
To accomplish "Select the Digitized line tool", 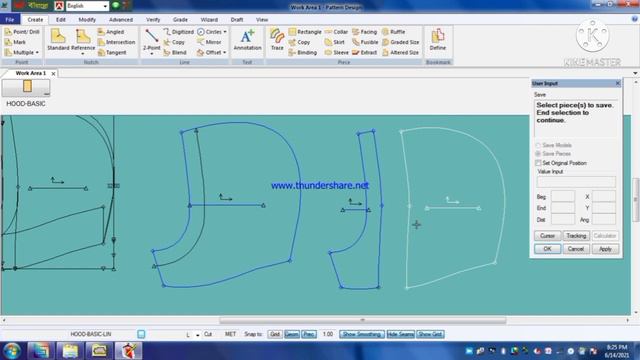I will [179, 32].
